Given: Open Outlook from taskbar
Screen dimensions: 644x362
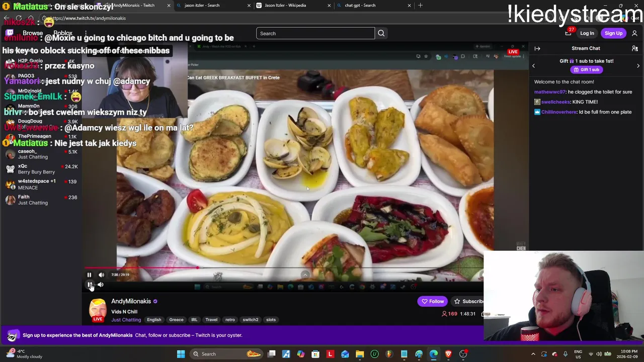Looking at the screenshot, I should pyautogui.click(x=345, y=354).
